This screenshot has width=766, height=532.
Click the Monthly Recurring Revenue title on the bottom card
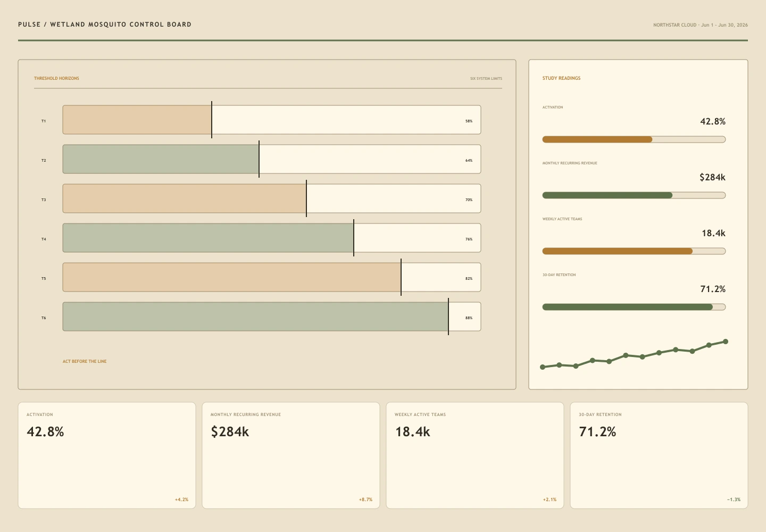click(x=246, y=414)
